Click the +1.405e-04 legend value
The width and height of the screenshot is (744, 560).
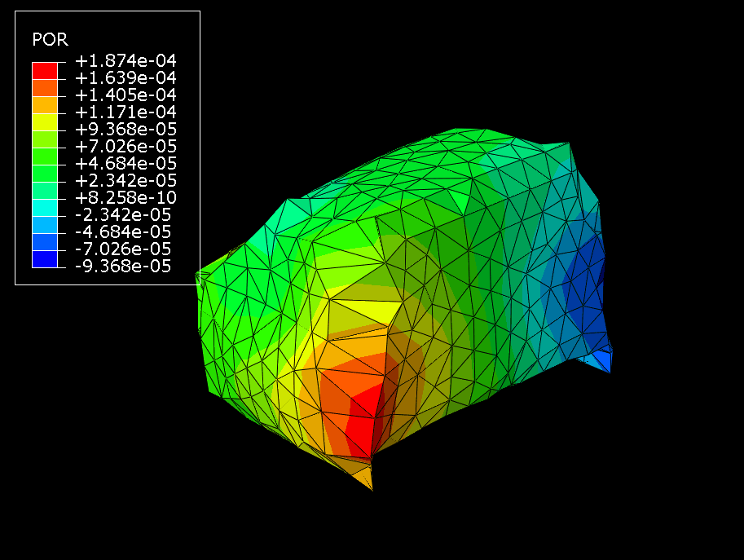click(x=125, y=95)
